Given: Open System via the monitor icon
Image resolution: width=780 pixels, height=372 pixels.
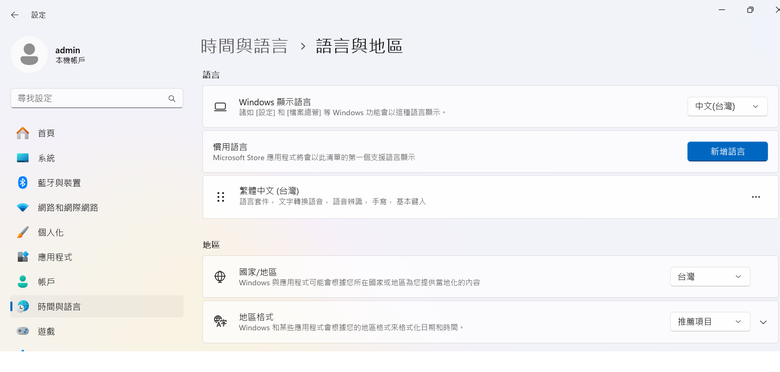Looking at the screenshot, I should tap(22, 158).
